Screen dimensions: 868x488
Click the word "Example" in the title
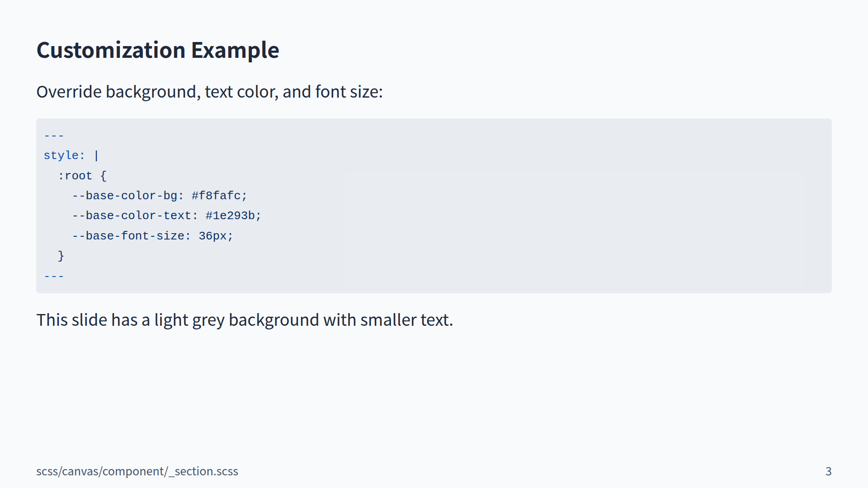tap(235, 50)
